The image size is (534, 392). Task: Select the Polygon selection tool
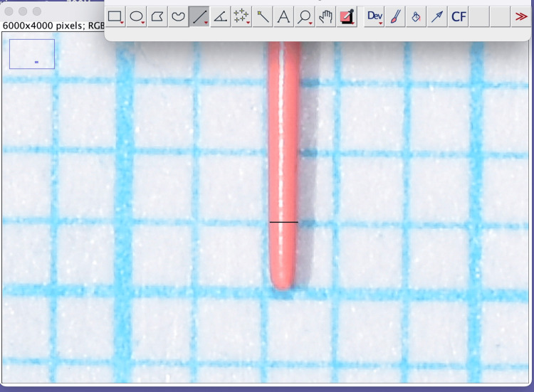pos(157,16)
